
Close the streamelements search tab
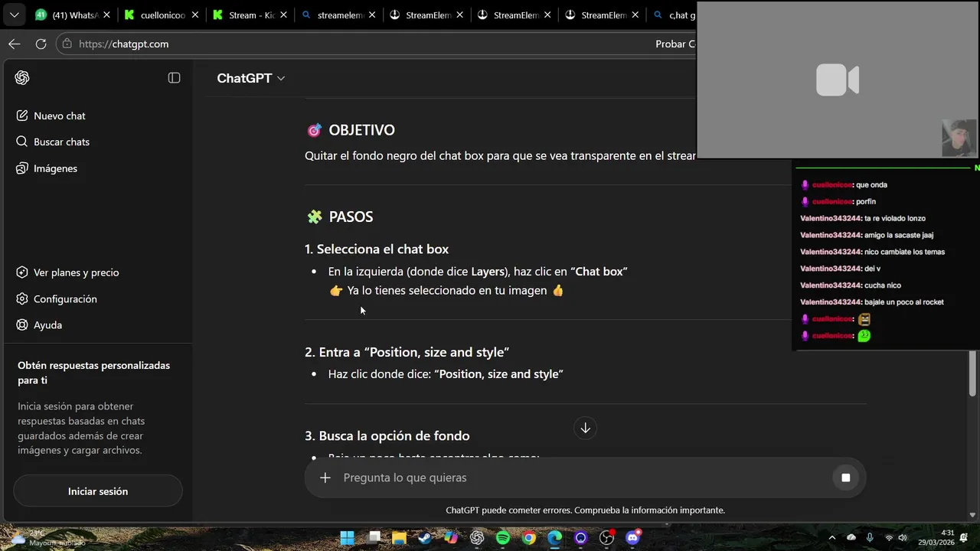[x=371, y=15]
